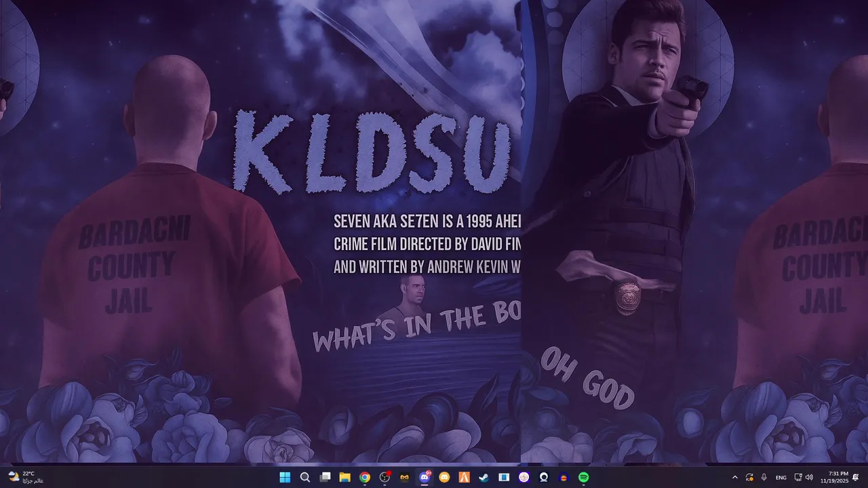
Task: Open taskbar Search magnifier
Action: [x=305, y=477]
